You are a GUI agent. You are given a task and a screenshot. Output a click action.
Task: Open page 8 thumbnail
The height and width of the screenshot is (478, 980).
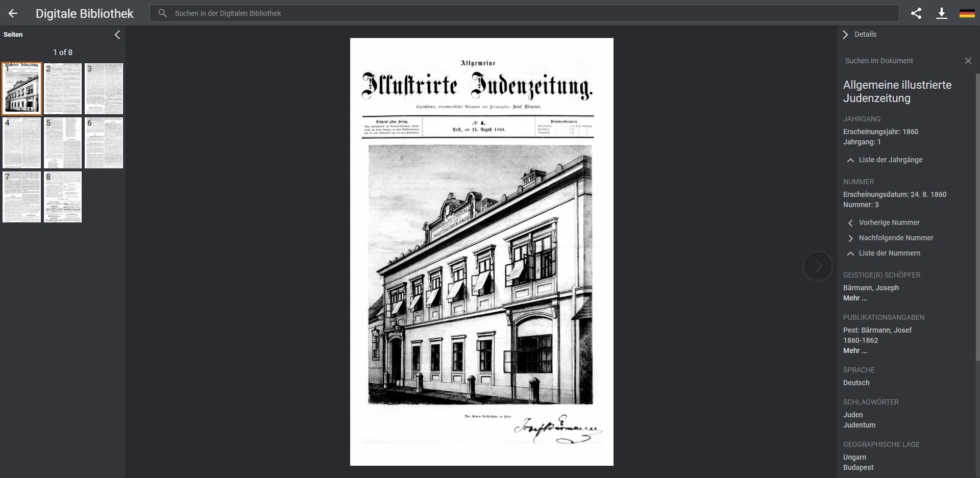click(63, 197)
